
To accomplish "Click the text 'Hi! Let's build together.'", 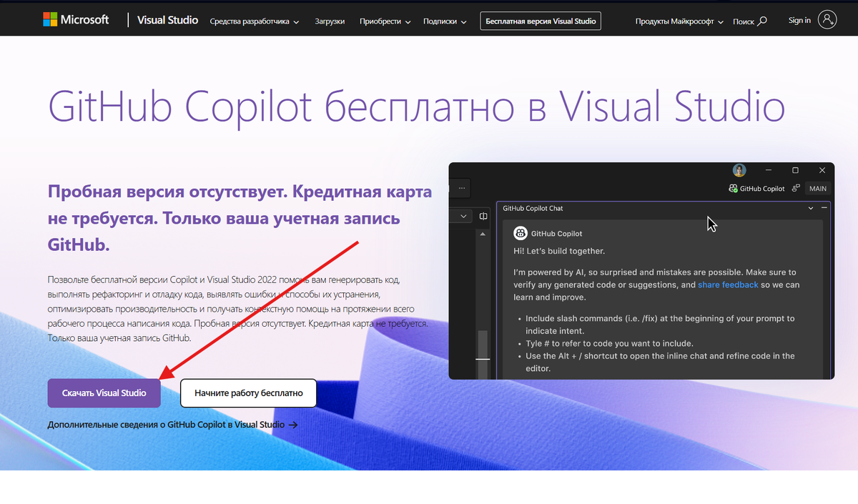I will (559, 251).
